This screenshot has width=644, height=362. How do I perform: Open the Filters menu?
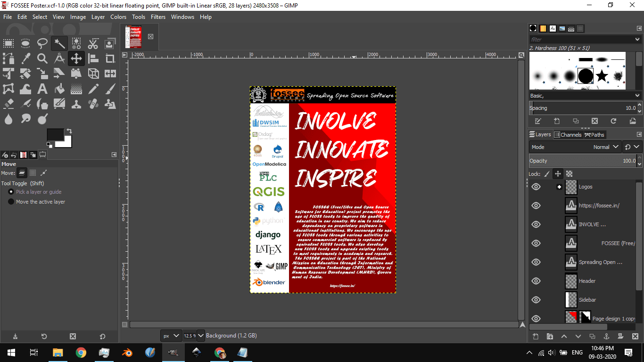coord(158,17)
